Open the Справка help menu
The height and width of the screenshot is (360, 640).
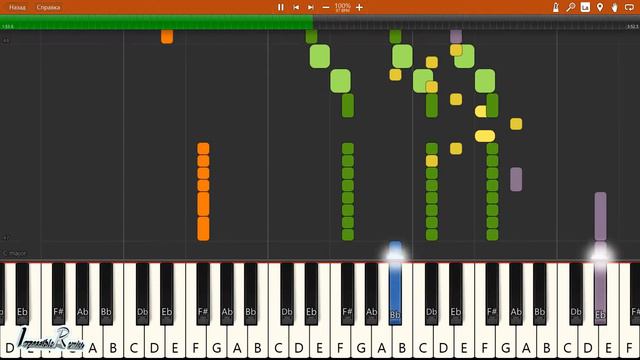pyautogui.click(x=48, y=7)
